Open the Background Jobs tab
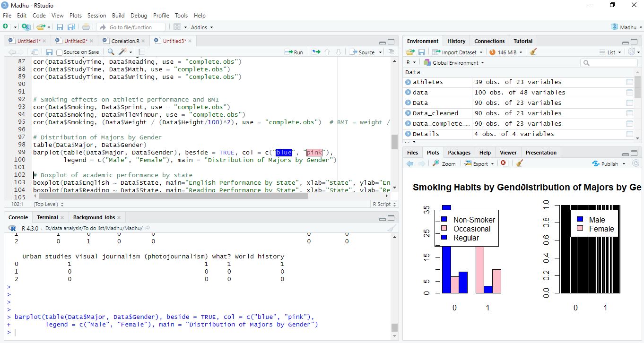Image resolution: width=644 pixels, height=343 pixels. point(94,217)
